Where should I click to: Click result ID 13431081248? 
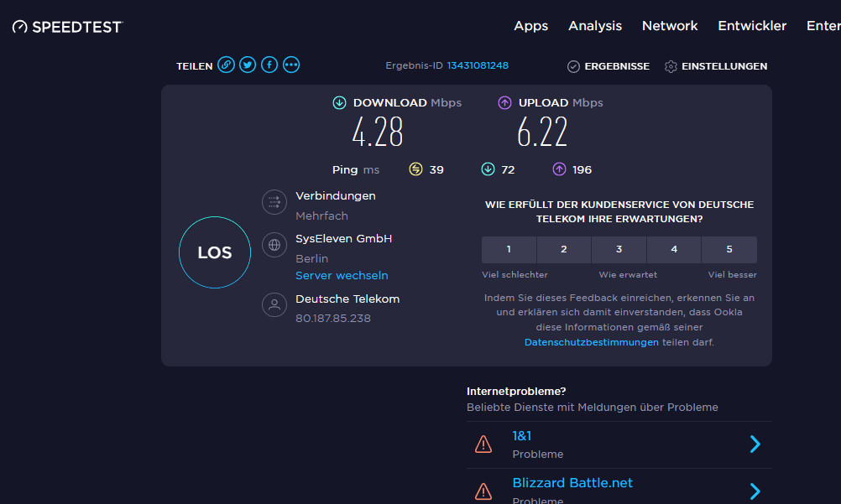[x=478, y=65]
